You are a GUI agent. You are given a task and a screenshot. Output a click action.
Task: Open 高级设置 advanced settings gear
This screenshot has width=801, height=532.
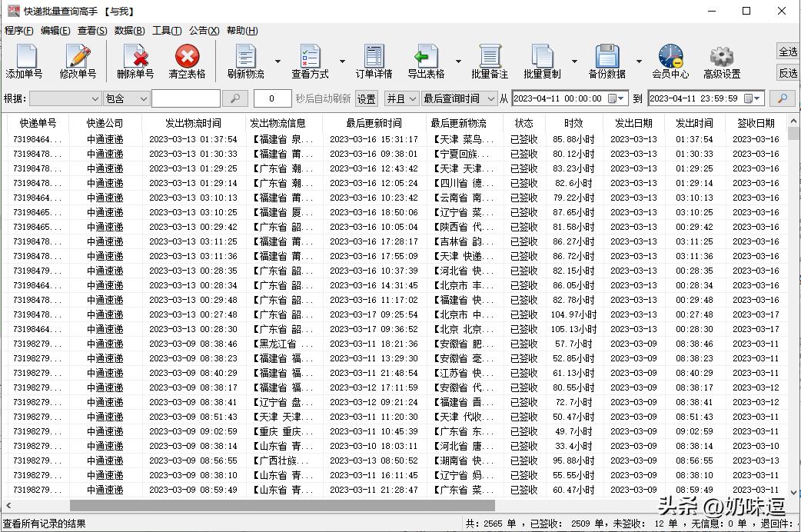(720, 60)
